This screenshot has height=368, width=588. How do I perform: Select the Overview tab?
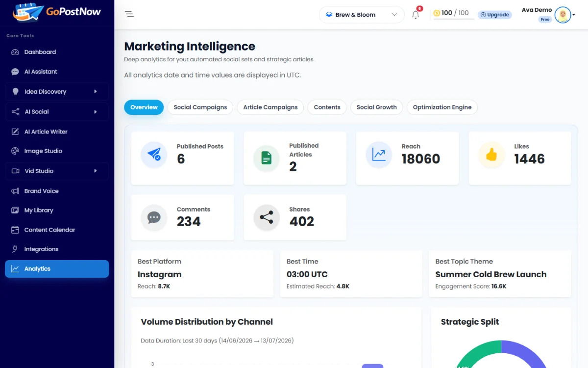click(x=144, y=107)
